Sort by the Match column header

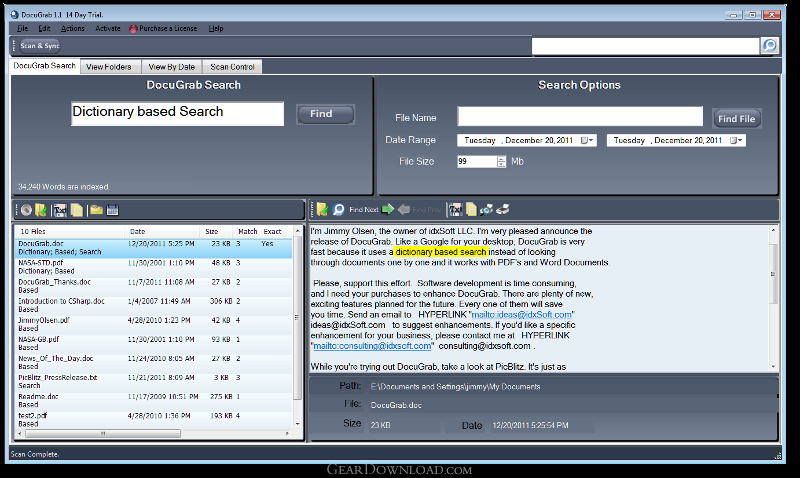pos(248,231)
